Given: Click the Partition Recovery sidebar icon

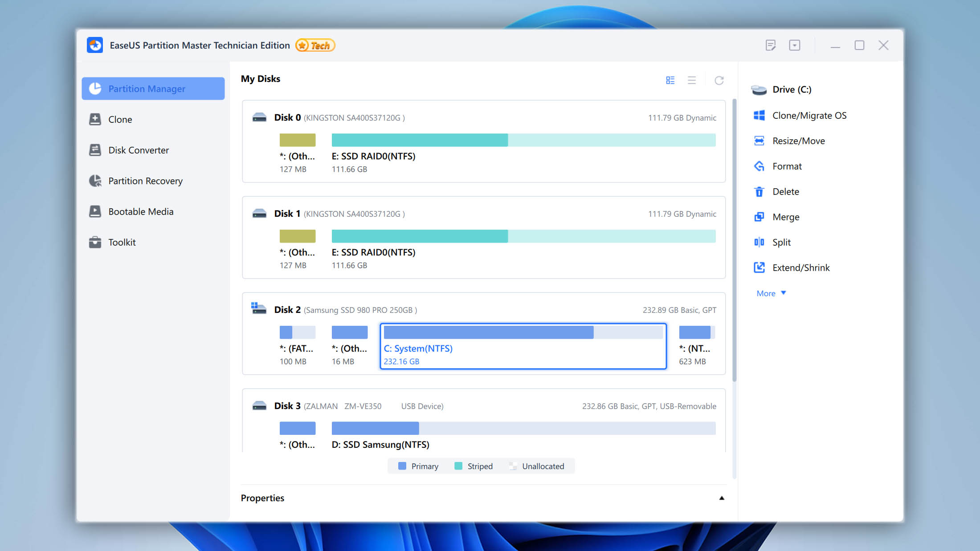Looking at the screenshot, I should (95, 181).
